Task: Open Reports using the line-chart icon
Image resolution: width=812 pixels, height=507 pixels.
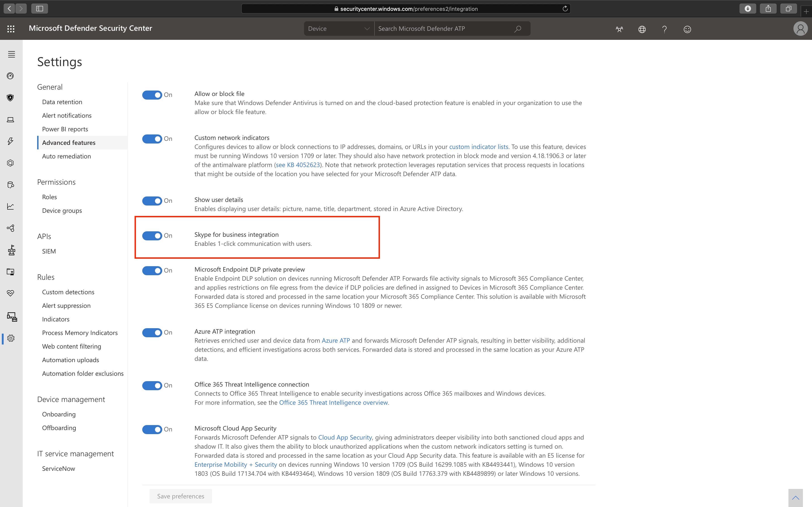Action: 11,207
